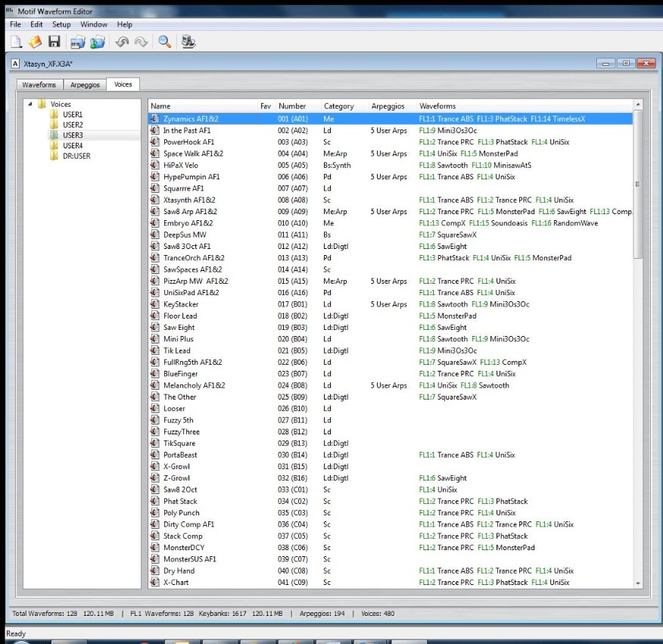Click the number cell 016 (A16)
Image resolution: width=663 pixels, height=644 pixels.
[293, 293]
